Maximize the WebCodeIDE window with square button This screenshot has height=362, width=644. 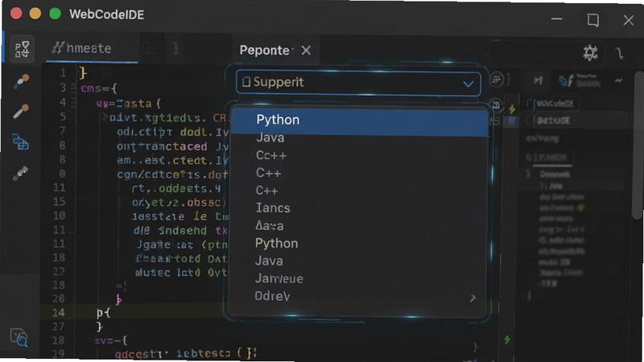tap(592, 19)
